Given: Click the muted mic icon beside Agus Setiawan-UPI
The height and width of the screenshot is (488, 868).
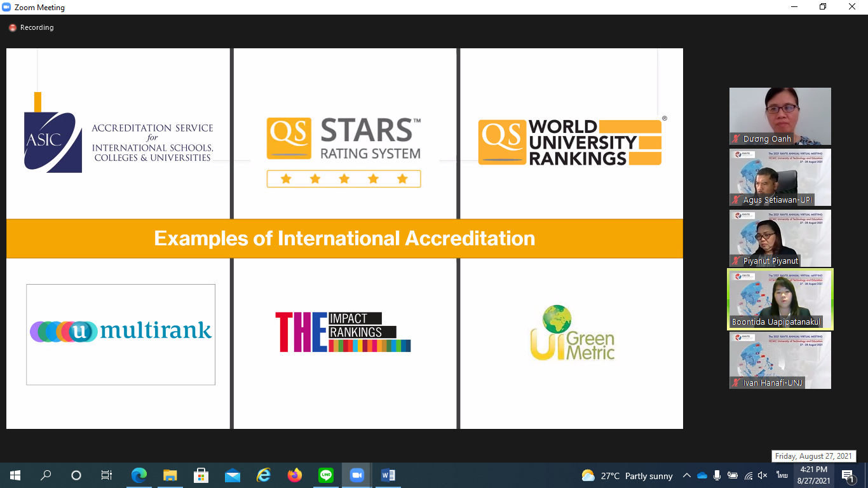Looking at the screenshot, I should pyautogui.click(x=736, y=200).
